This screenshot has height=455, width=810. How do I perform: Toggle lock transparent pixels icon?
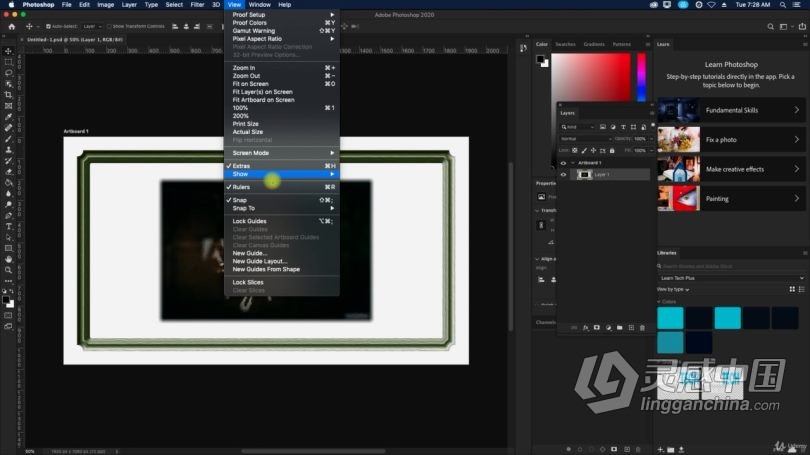click(574, 150)
